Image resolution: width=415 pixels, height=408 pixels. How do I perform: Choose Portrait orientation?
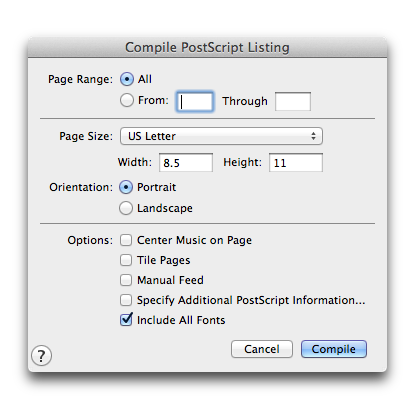tap(126, 187)
